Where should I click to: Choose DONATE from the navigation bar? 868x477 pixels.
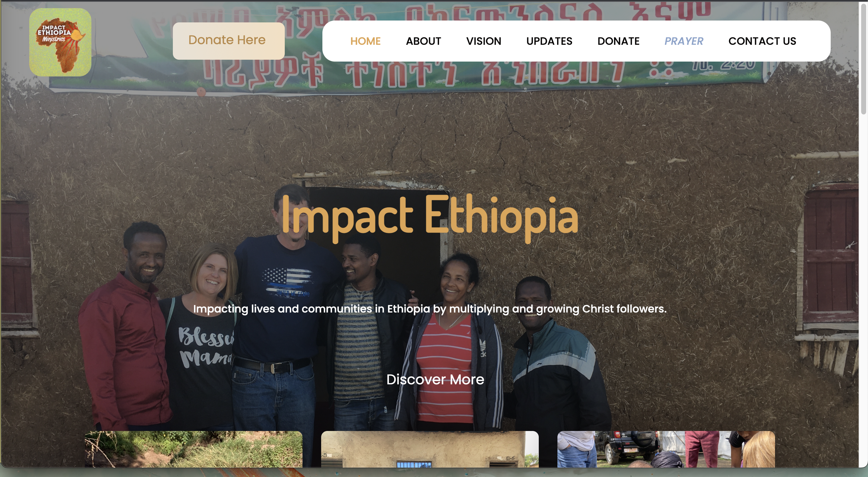pyautogui.click(x=618, y=41)
